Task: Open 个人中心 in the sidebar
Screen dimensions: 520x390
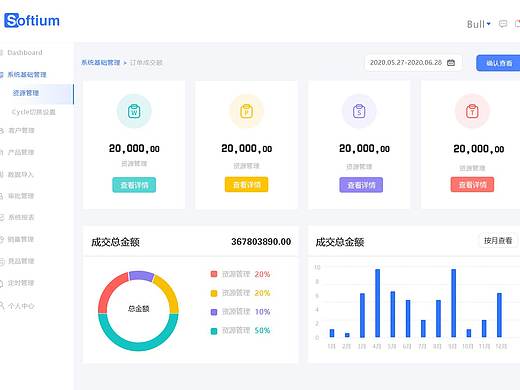Action: [21, 306]
